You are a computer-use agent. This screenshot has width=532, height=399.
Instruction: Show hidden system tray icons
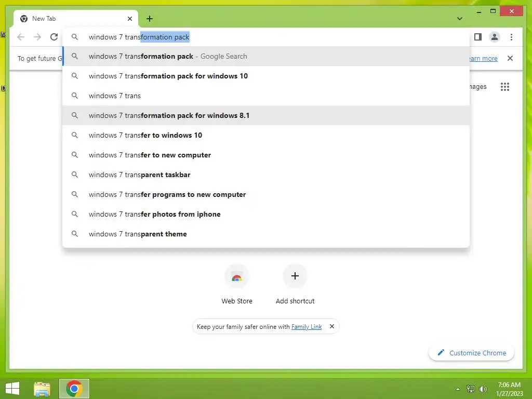[458, 389]
